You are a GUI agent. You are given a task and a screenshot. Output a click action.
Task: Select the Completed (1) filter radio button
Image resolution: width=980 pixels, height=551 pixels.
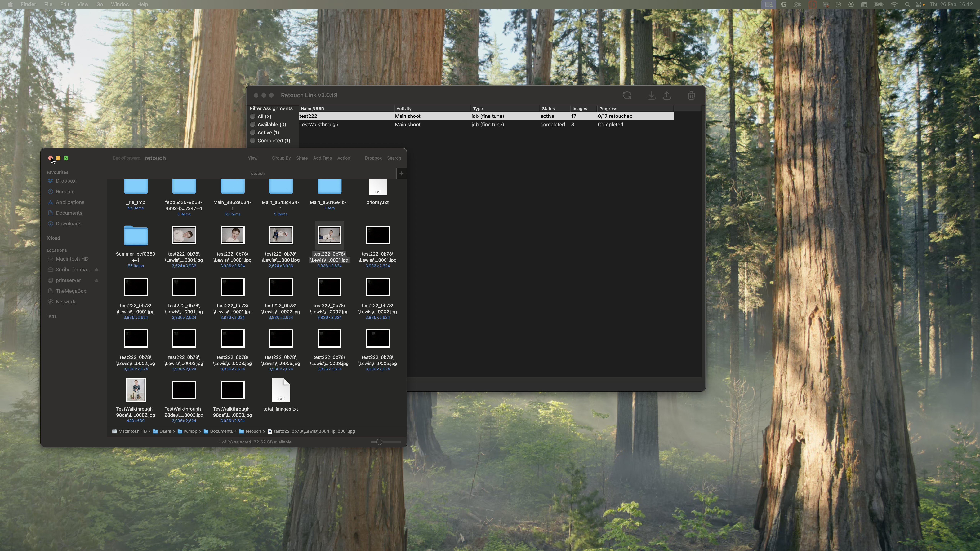pos(253,140)
